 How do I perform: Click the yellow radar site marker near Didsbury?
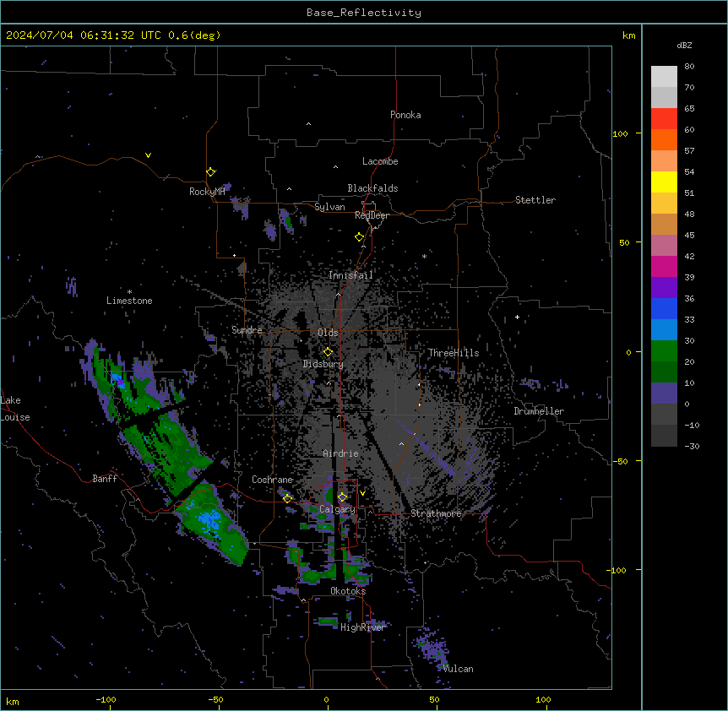(328, 352)
